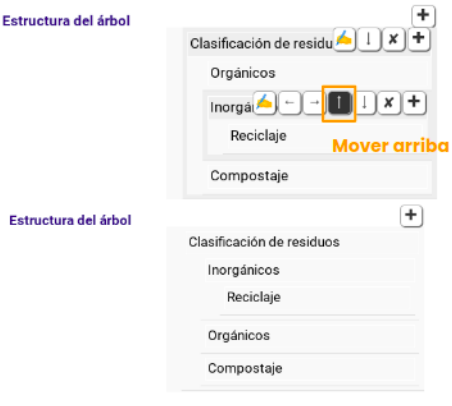Viewport: 452px width, 406px height.
Task: Click the move down arrow on Inorgánicos row
Action: 364,103
